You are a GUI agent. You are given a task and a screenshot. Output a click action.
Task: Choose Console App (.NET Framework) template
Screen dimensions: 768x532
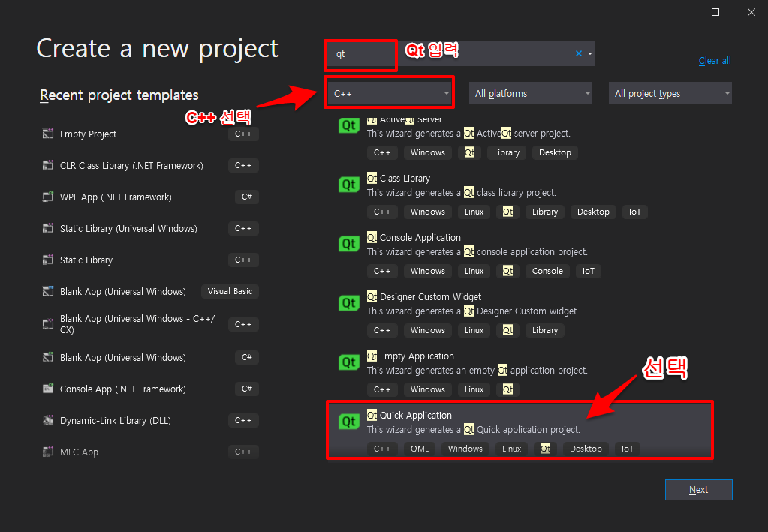(x=150, y=389)
